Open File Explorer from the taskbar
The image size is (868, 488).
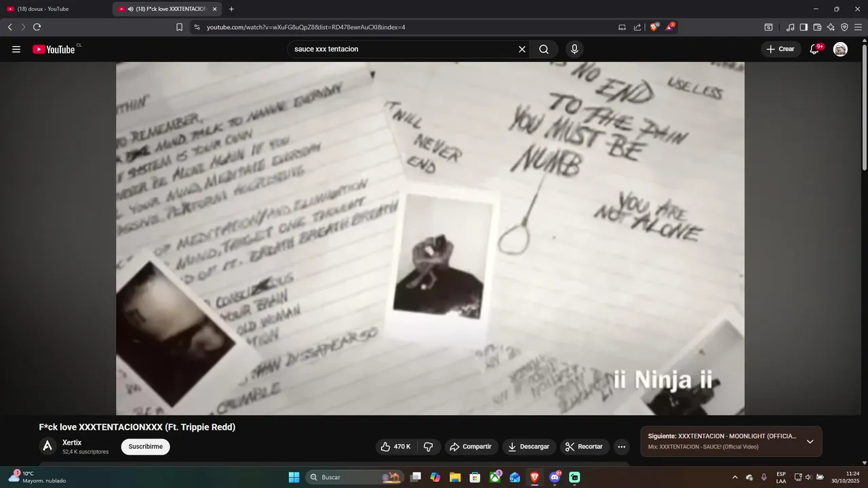455,477
